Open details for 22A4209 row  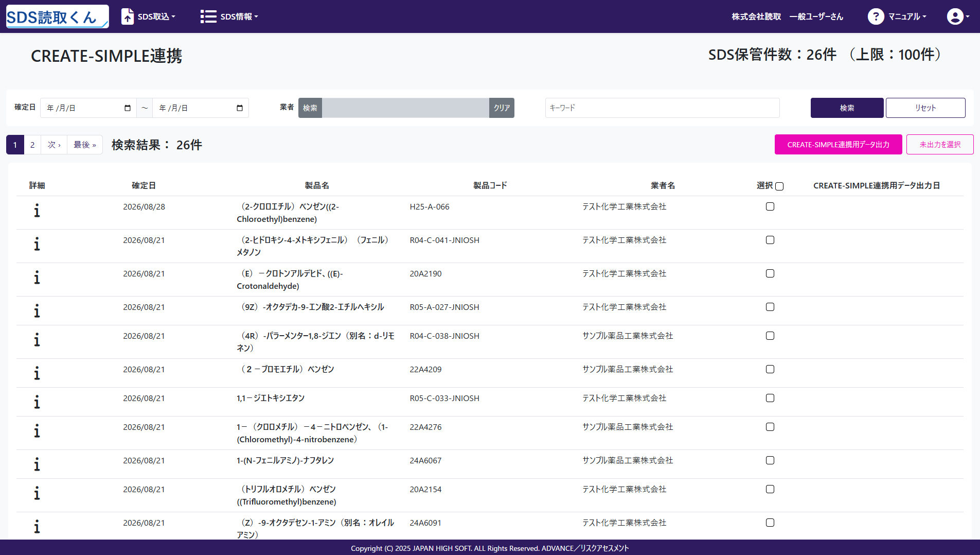point(37,373)
